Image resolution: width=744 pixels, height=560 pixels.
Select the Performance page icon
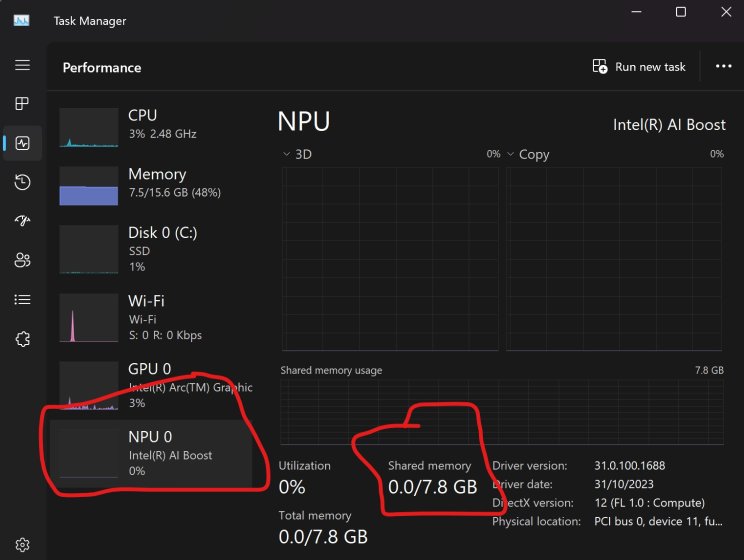[x=22, y=143]
